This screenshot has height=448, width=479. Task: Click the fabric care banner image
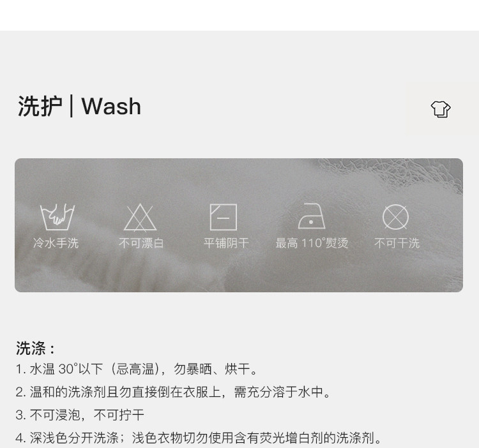coord(239,225)
